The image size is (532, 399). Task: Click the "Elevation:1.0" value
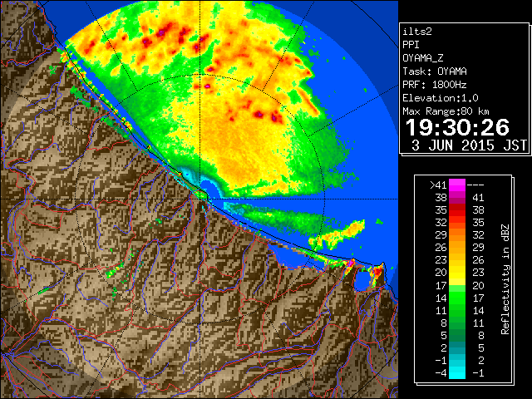tap(441, 98)
